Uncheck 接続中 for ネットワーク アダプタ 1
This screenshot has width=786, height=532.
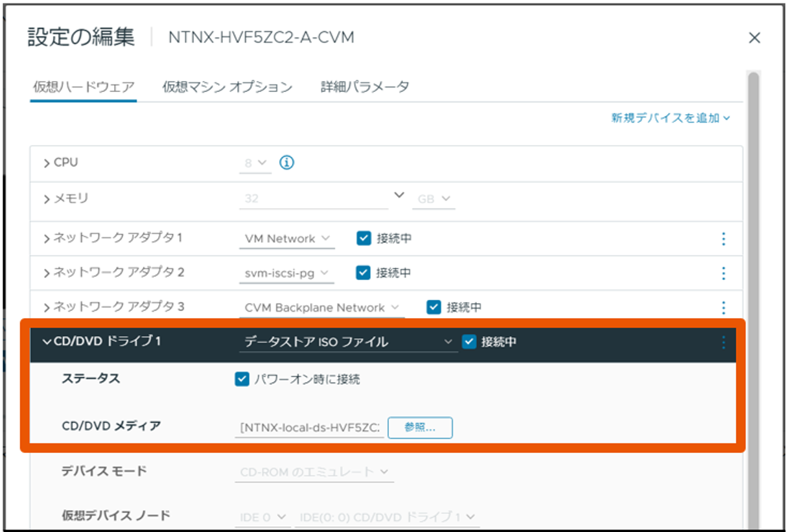click(x=363, y=238)
